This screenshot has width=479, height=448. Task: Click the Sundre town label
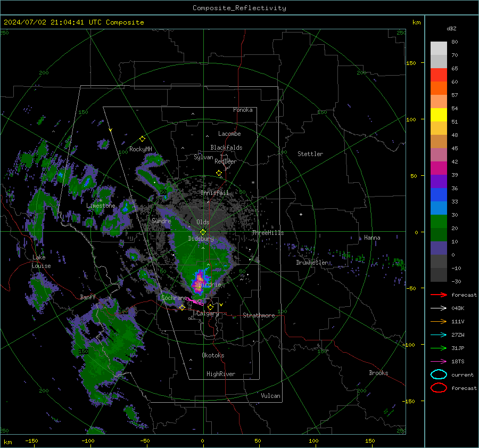(161, 221)
